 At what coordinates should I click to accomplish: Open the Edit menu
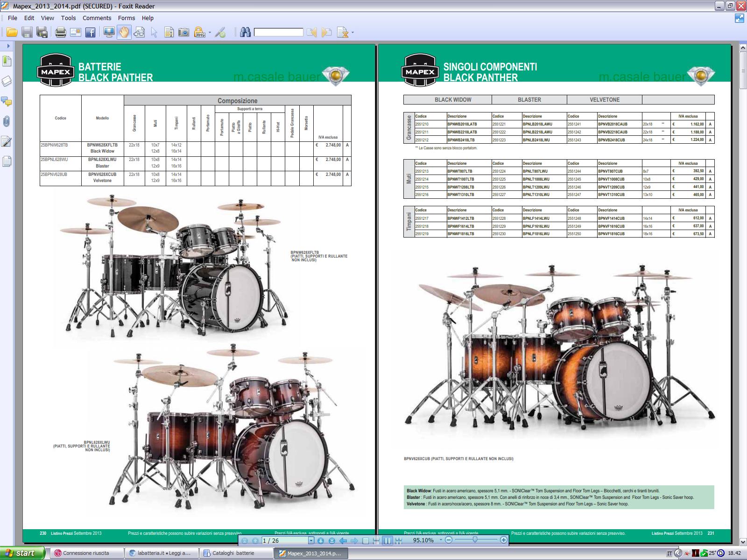point(29,18)
